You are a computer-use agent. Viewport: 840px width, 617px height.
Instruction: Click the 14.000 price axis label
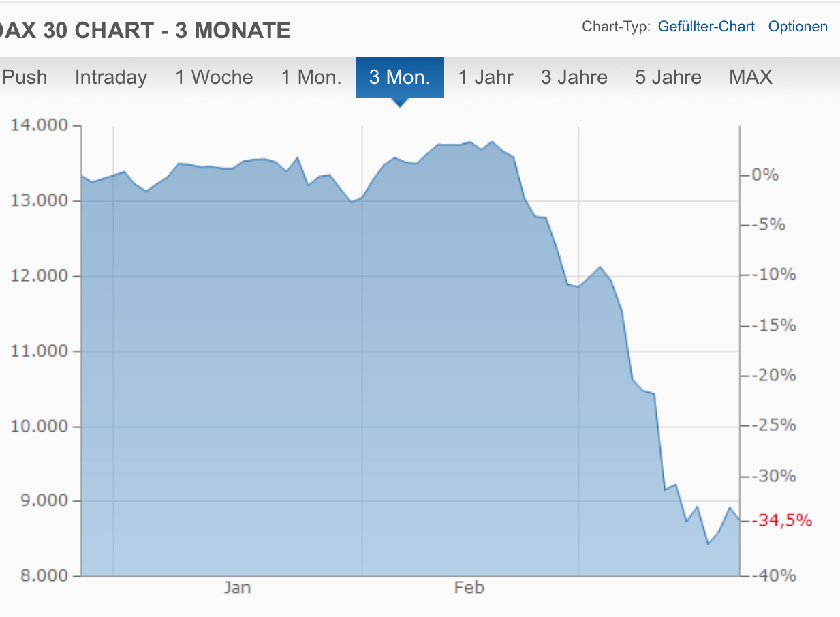[40, 125]
